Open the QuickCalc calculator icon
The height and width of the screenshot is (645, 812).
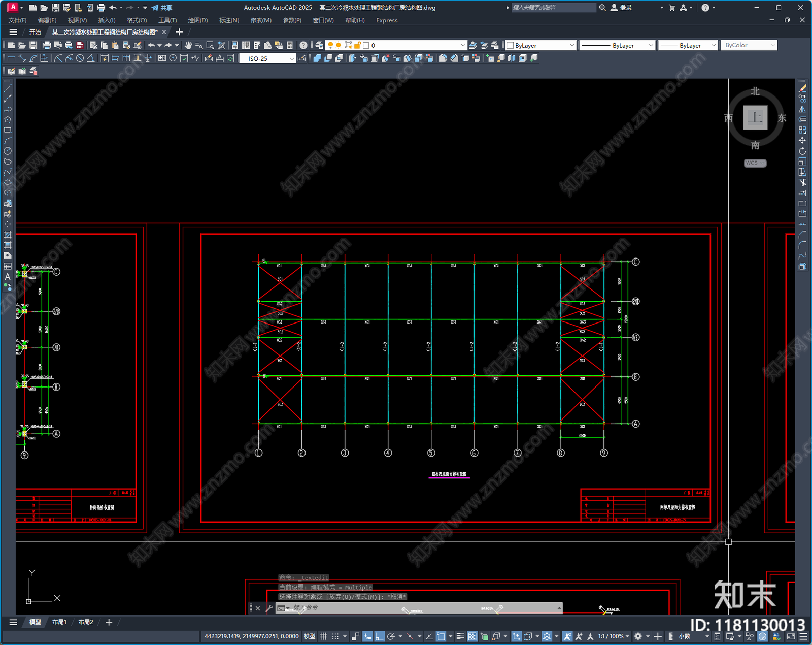(290, 45)
